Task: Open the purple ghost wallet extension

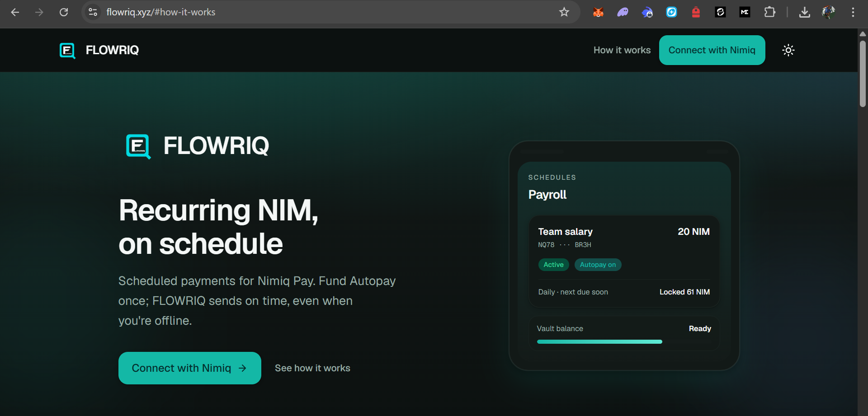Action: coord(623,12)
